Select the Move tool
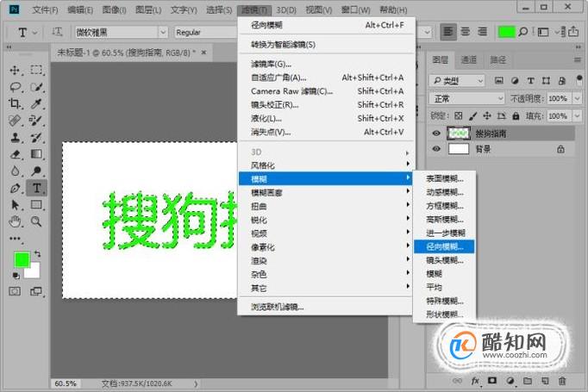588x392 pixels. tap(15, 70)
